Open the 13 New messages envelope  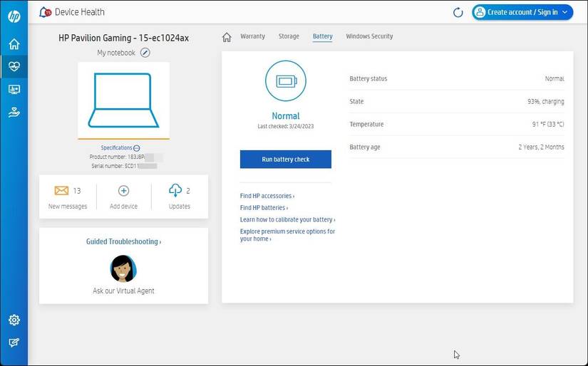tap(62, 191)
